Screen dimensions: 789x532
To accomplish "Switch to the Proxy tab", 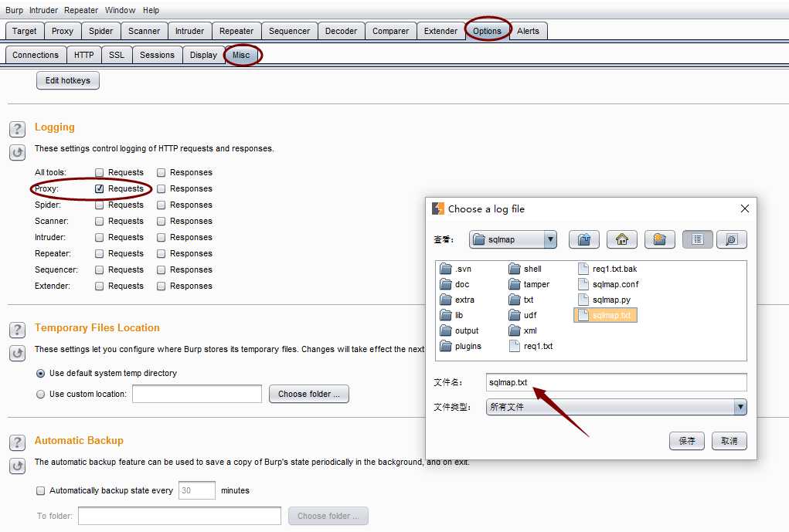I will click(63, 31).
